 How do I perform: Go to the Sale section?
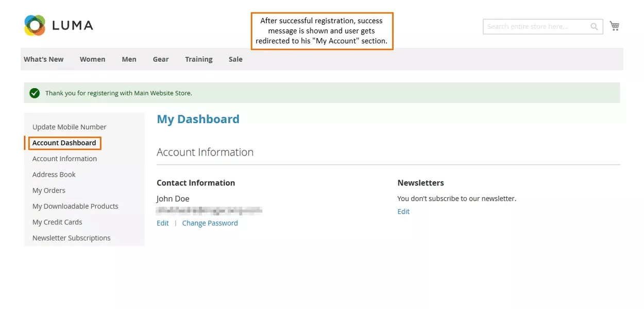click(x=235, y=59)
